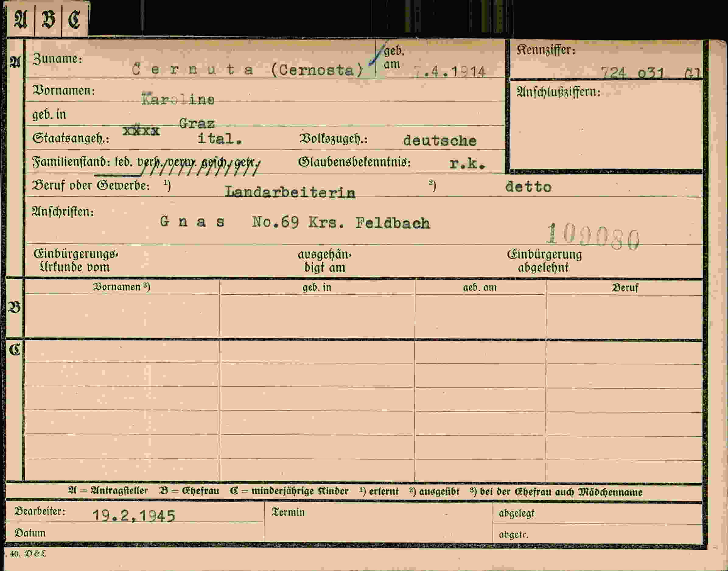Click the 'Familienstand:' label
This screenshot has width=728, height=571.
[71, 163]
